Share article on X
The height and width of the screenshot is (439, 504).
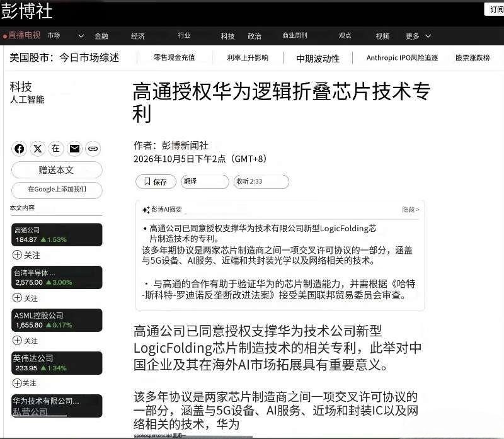(38, 149)
